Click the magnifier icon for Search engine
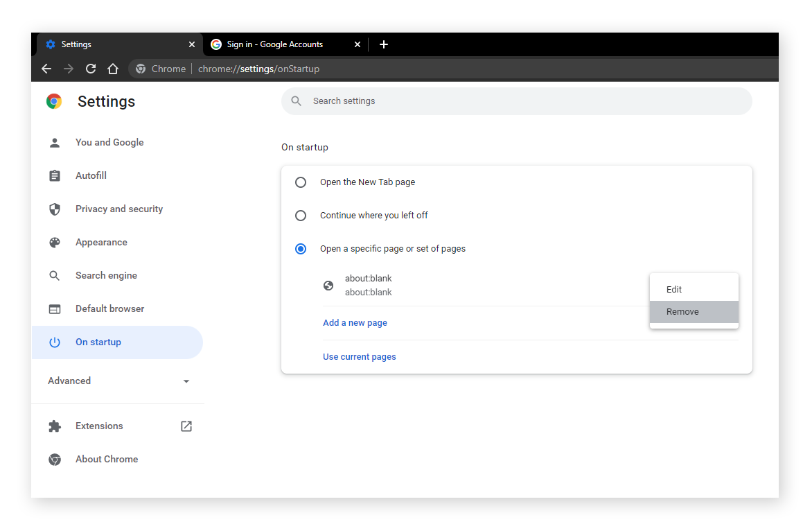Screen dimensions: 812x531 (54, 276)
